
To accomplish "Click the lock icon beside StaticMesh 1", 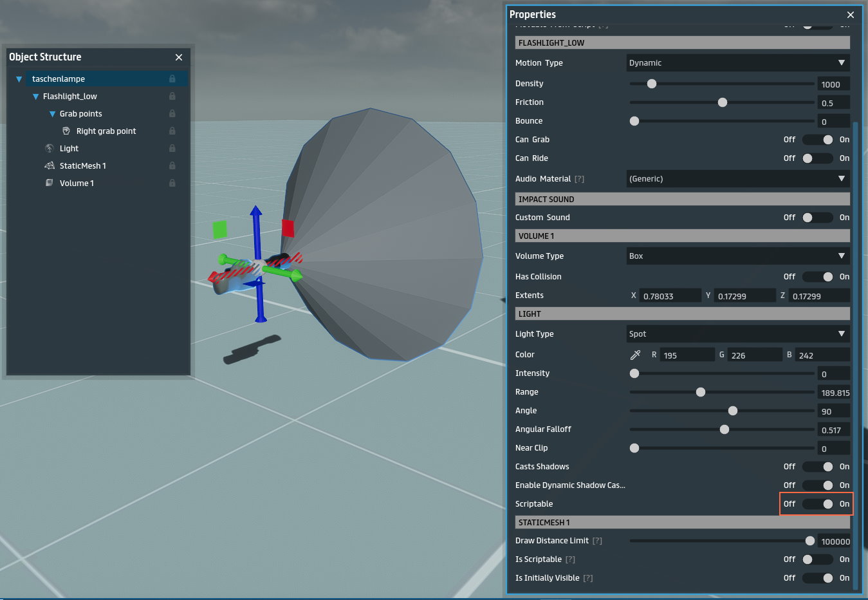I will 172,165.
